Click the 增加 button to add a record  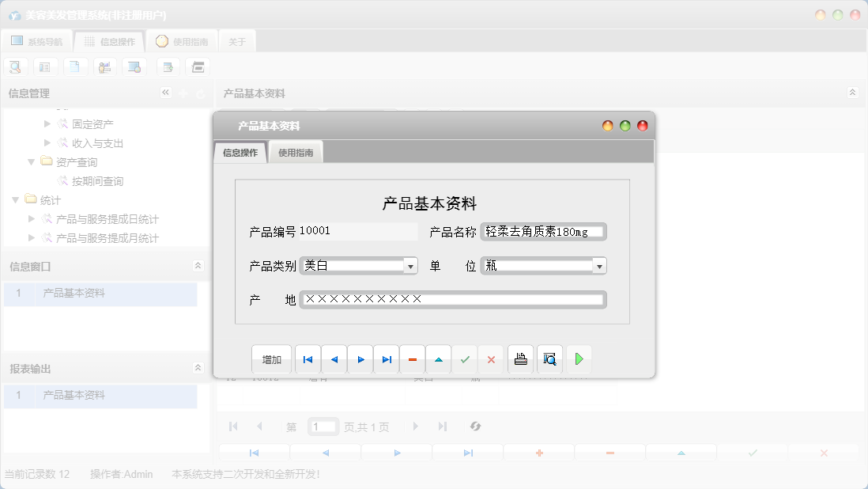[x=271, y=358]
